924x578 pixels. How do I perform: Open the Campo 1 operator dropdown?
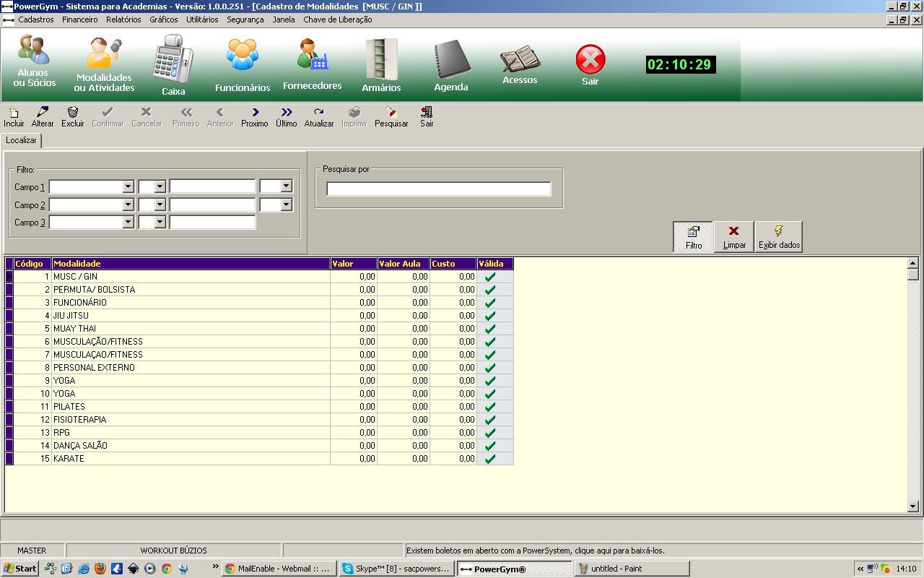click(x=160, y=186)
